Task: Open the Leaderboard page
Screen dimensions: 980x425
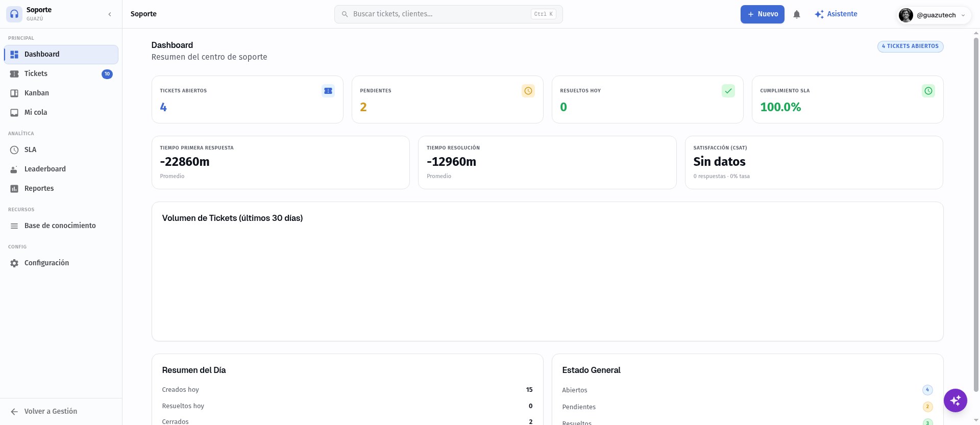Action: 61,169
